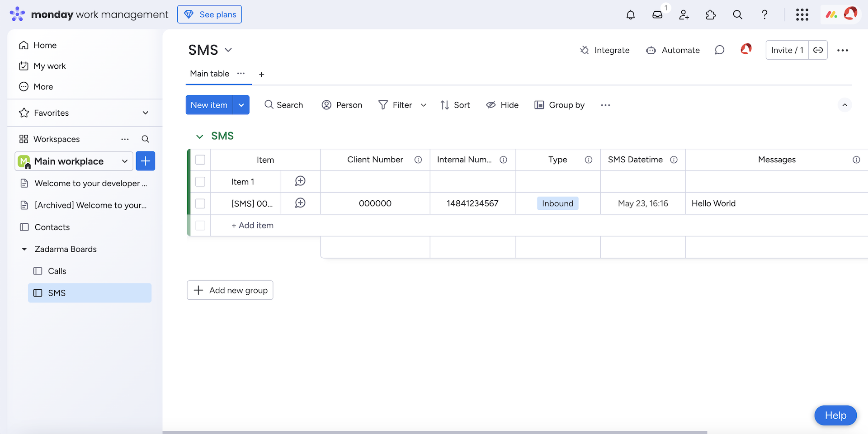Open SMS board title dropdown chevron

[228, 50]
